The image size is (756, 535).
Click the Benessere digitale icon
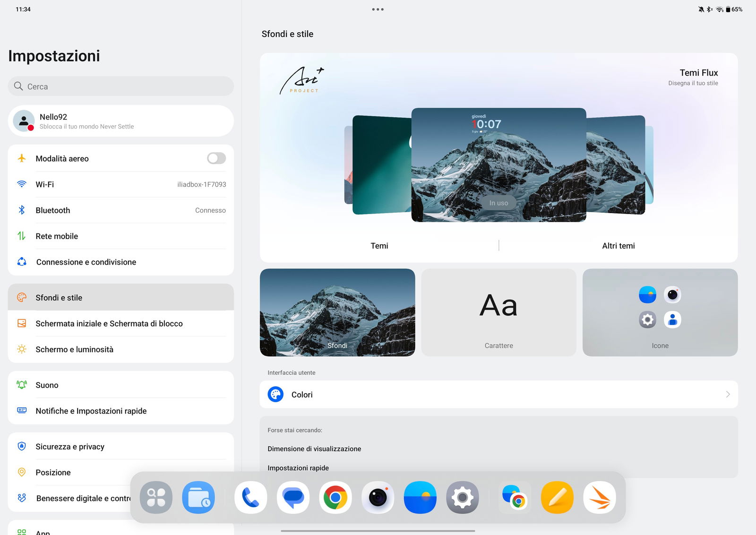point(22,498)
